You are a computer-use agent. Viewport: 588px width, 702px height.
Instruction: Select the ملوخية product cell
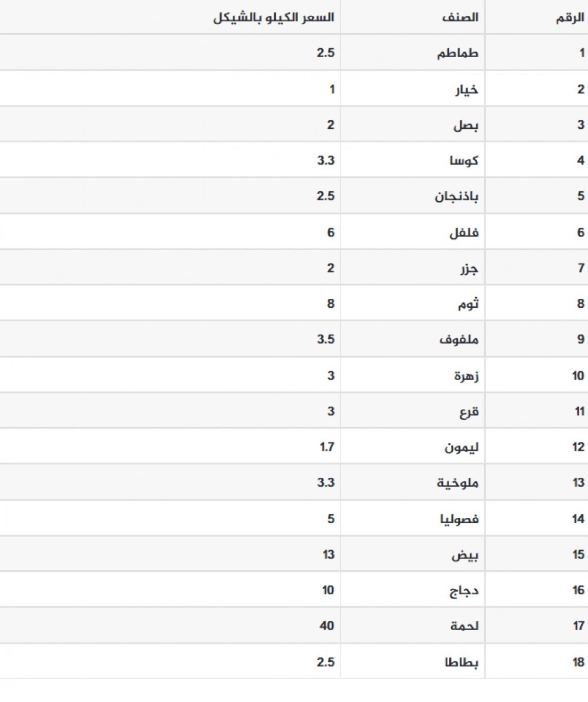pyautogui.click(x=458, y=483)
